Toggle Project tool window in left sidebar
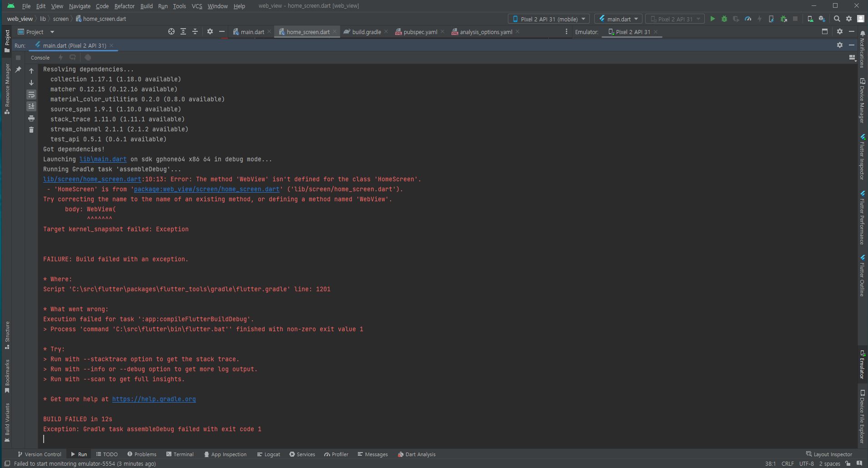This screenshot has width=868, height=468. 7,40
